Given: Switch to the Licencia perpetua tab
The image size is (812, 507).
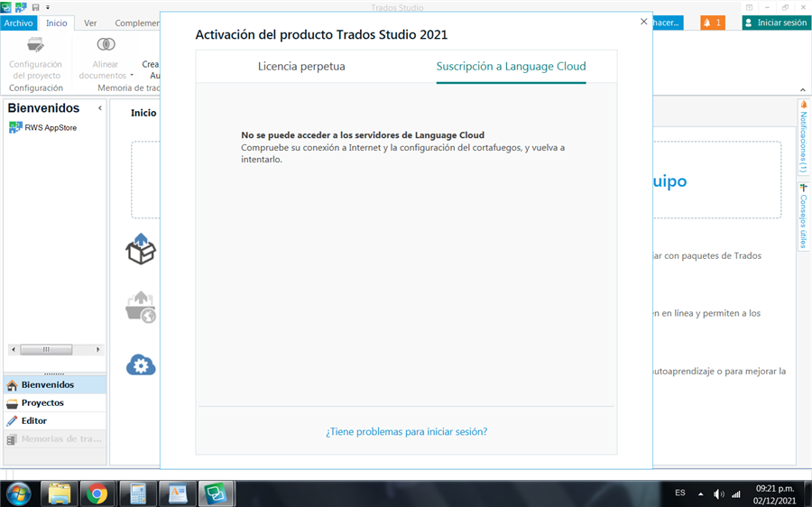Looking at the screenshot, I should [x=301, y=66].
